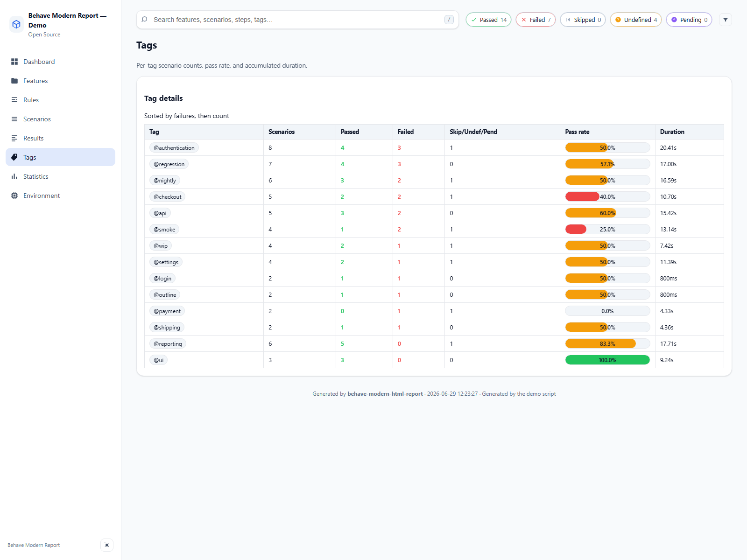
Task: Click the 25.0% pass rate bar for @smoke
Action: tap(607, 229)
